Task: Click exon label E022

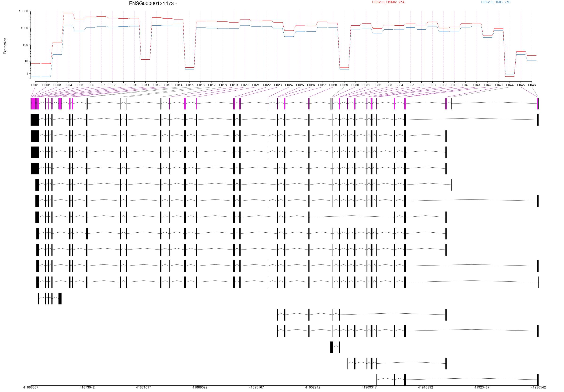Action: 267,85
